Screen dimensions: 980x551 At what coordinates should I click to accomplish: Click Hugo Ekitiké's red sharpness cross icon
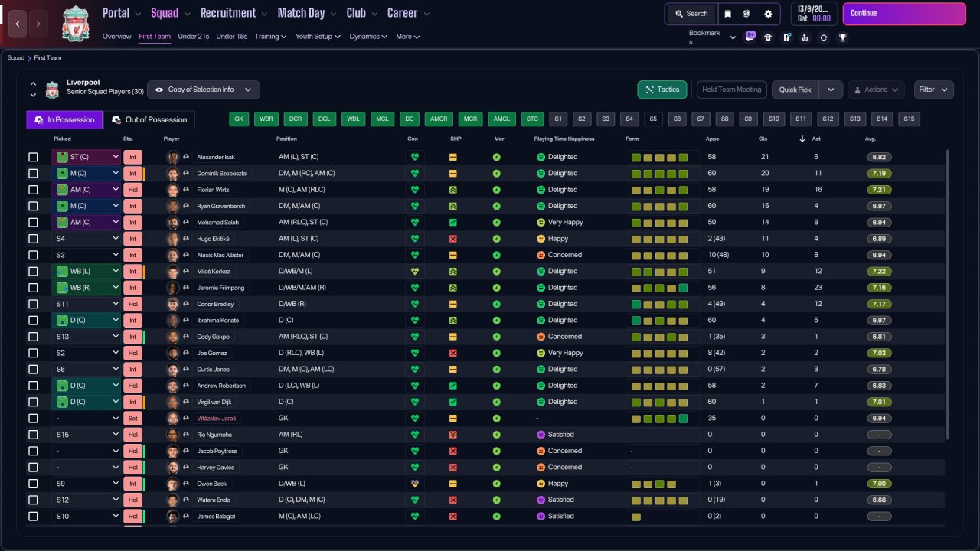click(452, 239)
